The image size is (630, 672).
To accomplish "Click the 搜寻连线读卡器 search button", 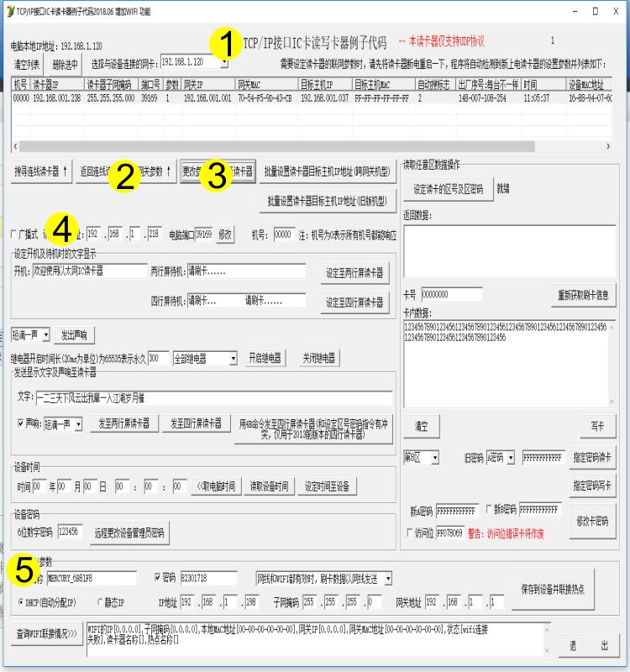I will coord(42,171).
